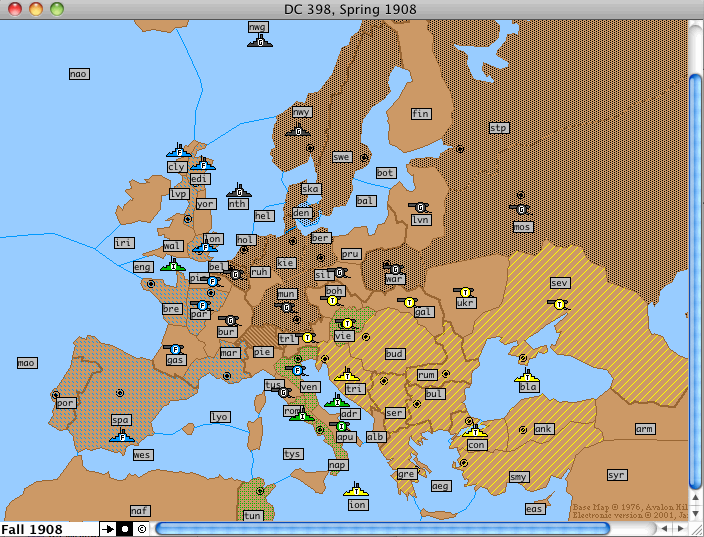Click the mao province label

click(x=27, y=363)
